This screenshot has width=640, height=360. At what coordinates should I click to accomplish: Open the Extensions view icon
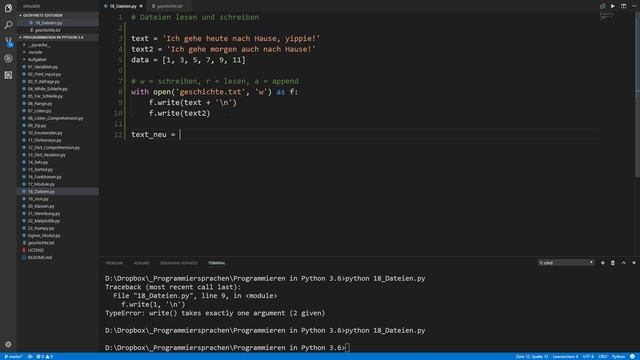[x=8, y=75]
